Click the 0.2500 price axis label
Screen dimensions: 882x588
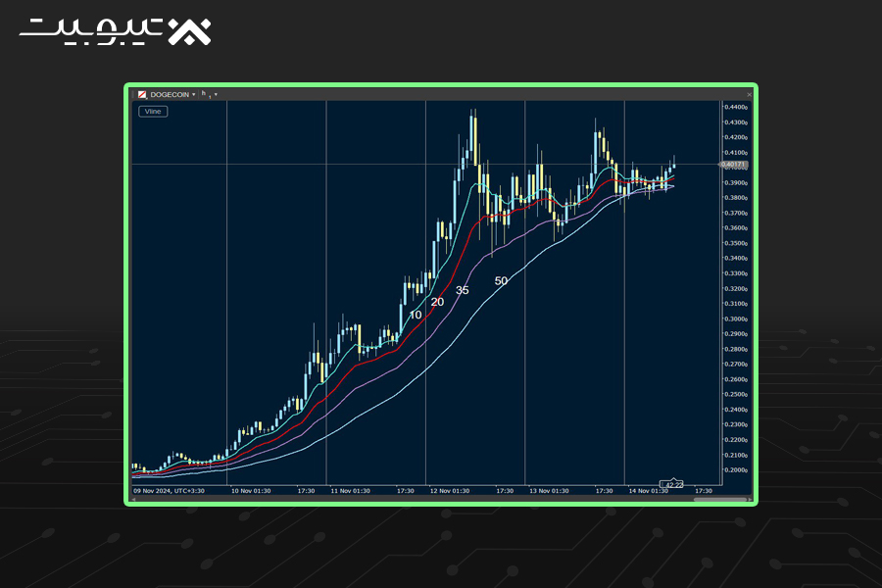[x=736, y=394]
